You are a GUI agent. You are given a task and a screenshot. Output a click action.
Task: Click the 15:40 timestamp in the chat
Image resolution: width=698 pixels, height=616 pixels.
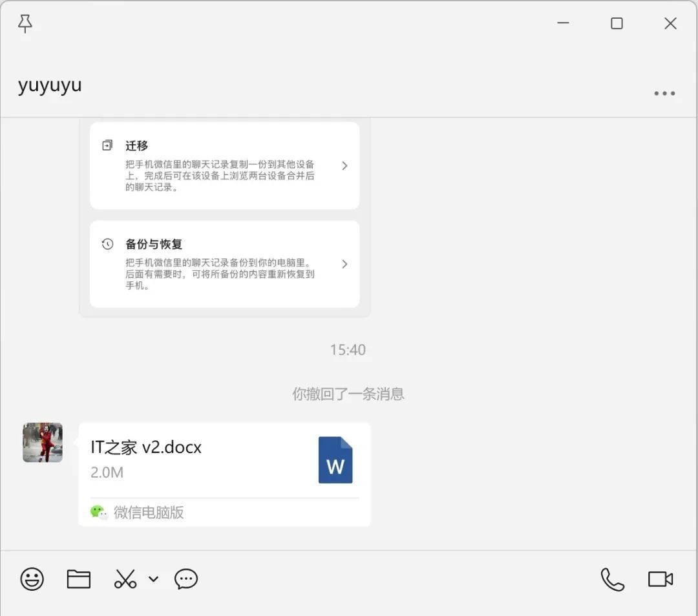coord(348,350)
